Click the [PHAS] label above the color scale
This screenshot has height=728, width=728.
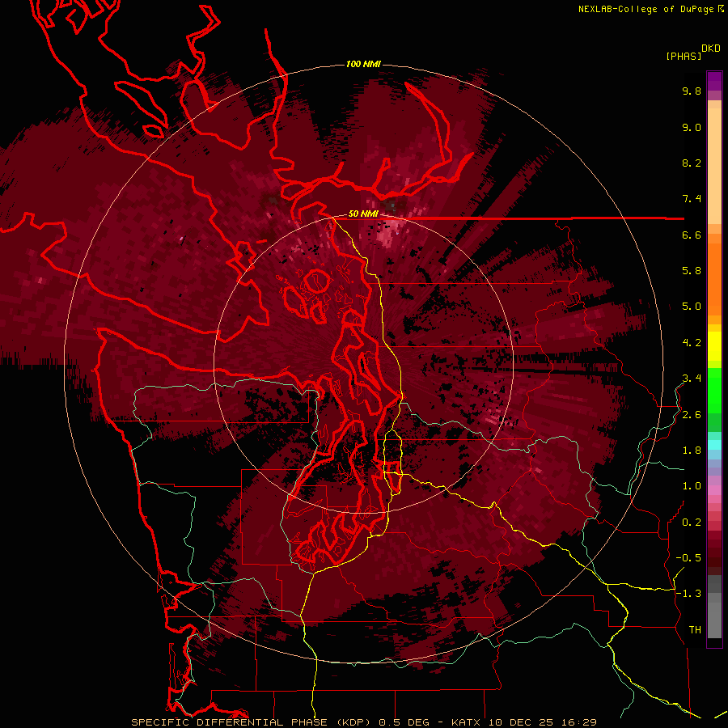pyautogui.click(x=684, y=56)
